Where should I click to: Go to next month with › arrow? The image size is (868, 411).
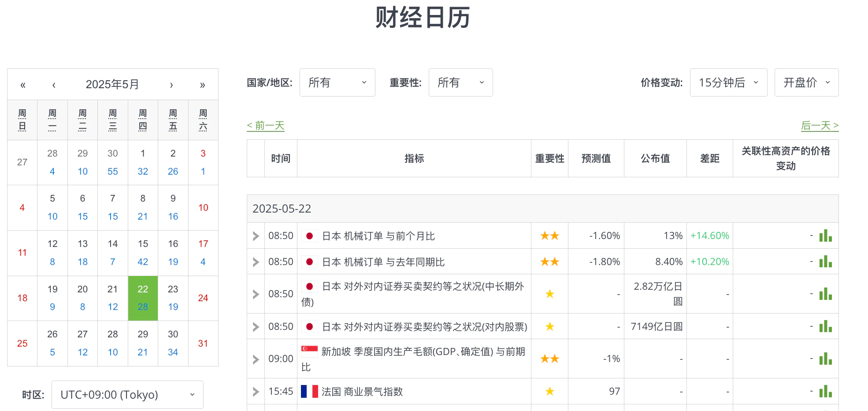(x=171, y=84)
